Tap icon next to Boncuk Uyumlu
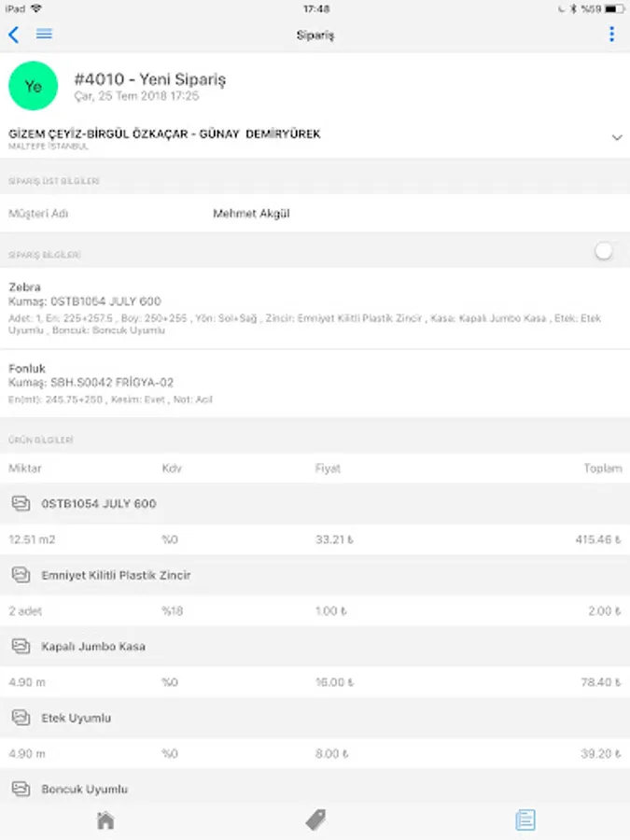Viewport: 630px width, 840px height. pos(21,789)
